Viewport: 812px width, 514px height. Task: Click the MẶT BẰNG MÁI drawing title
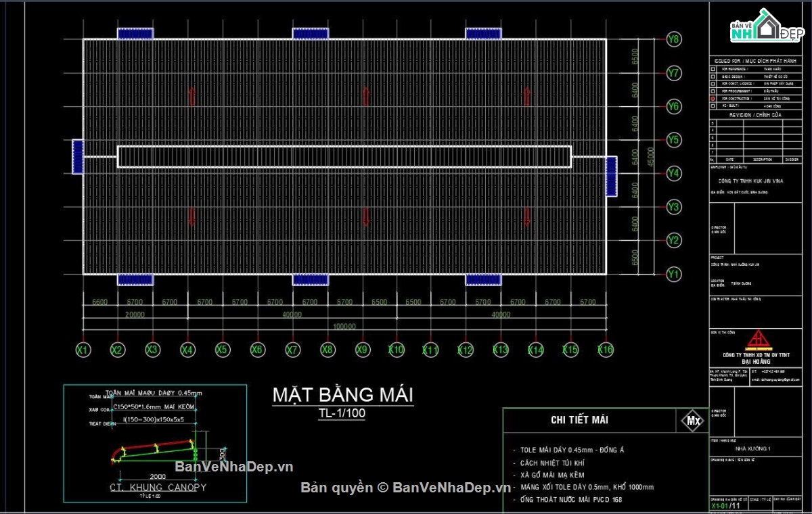342,395
